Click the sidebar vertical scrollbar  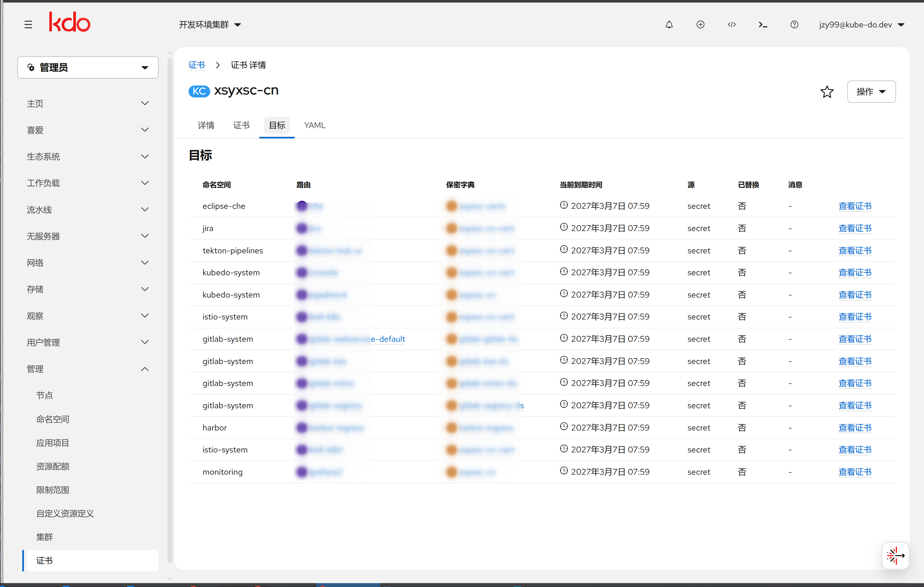170,310
